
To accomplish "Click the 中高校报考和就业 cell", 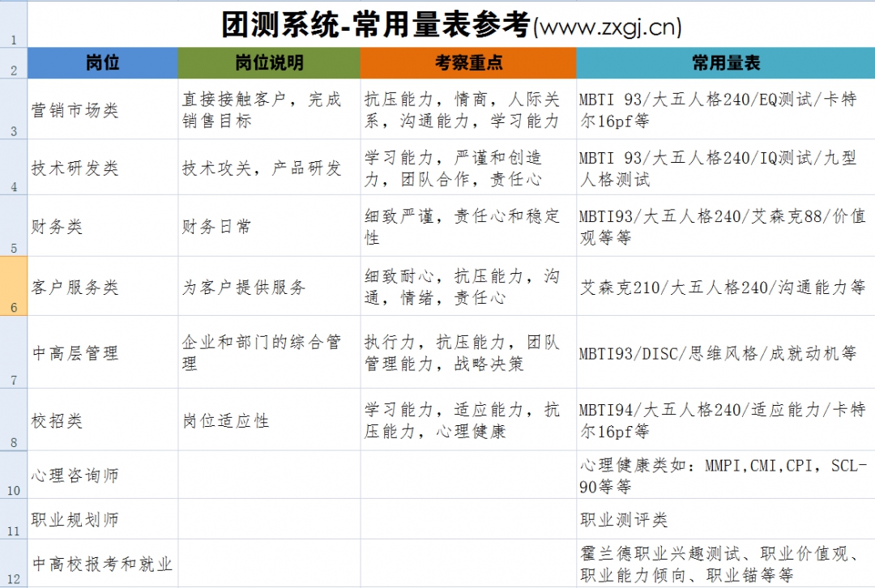I will [x=103, y=564].
